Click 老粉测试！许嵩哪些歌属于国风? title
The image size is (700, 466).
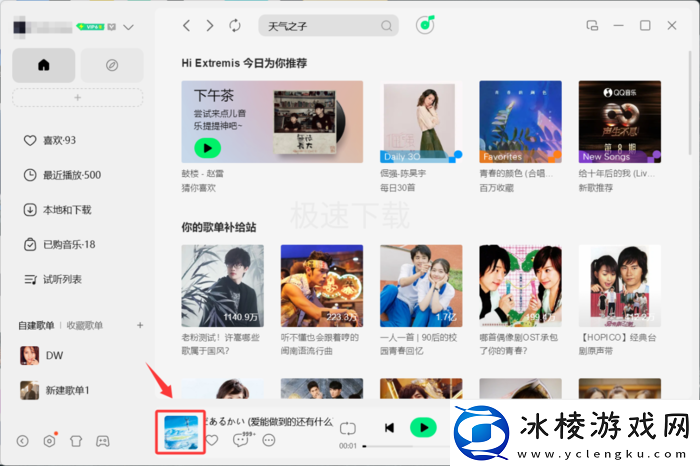click(221, 344)
